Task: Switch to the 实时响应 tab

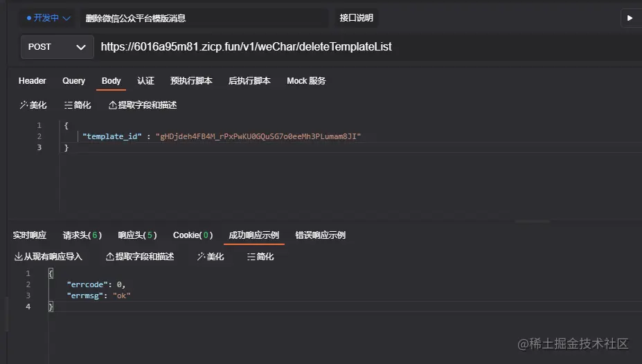Action: (x=30, y=235)
